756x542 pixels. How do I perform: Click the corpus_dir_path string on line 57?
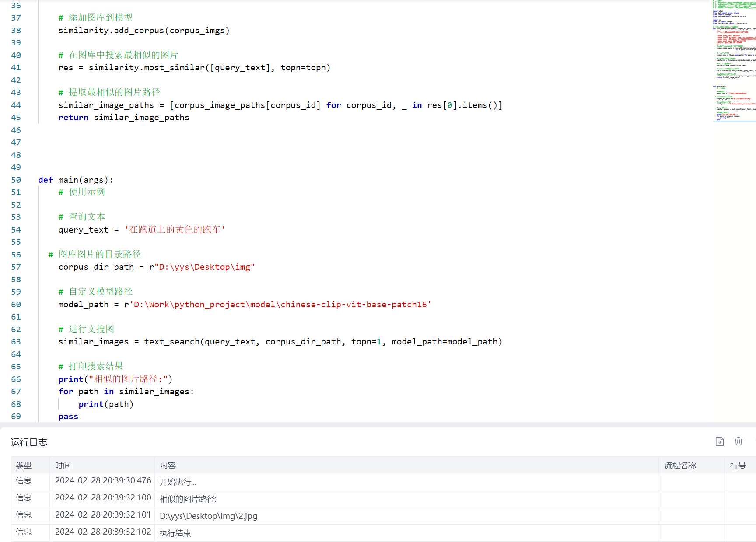[206, 267]
